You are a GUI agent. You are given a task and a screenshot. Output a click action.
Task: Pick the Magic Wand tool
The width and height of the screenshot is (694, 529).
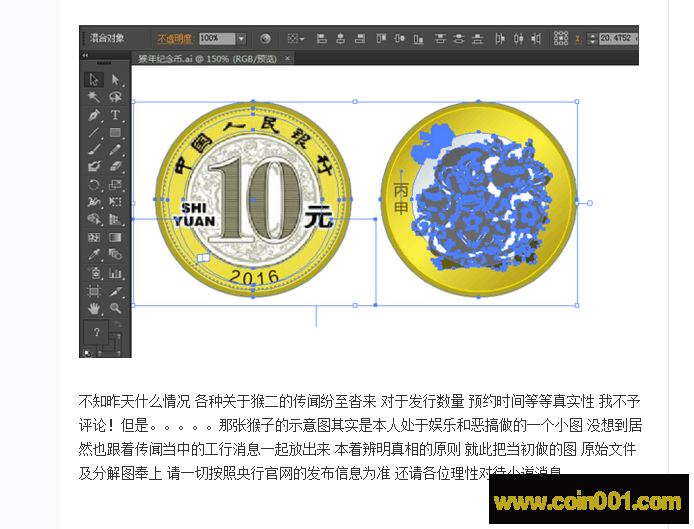click(x=94, y=97)
